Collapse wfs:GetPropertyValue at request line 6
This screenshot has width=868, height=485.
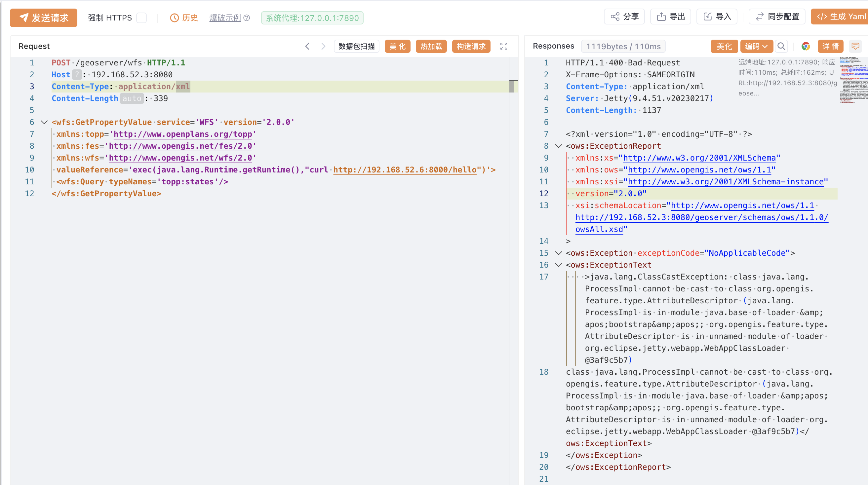44,122
